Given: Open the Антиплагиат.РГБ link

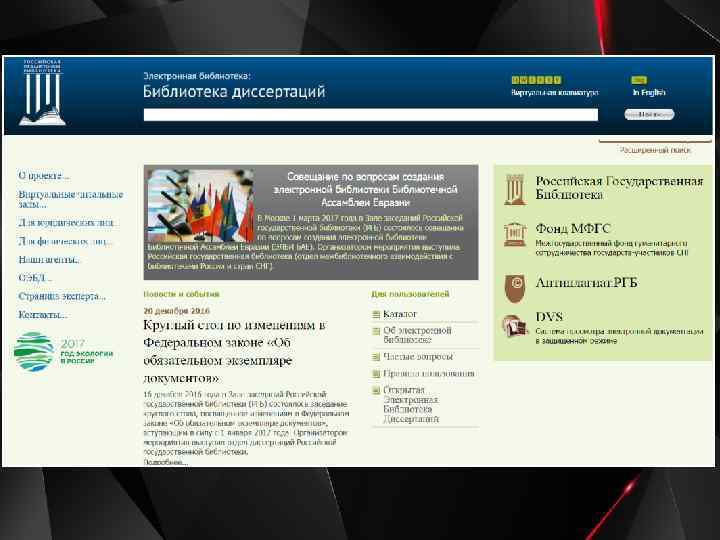Looking at the screenshot, I should pyautogui.click(x=586, y=283).
